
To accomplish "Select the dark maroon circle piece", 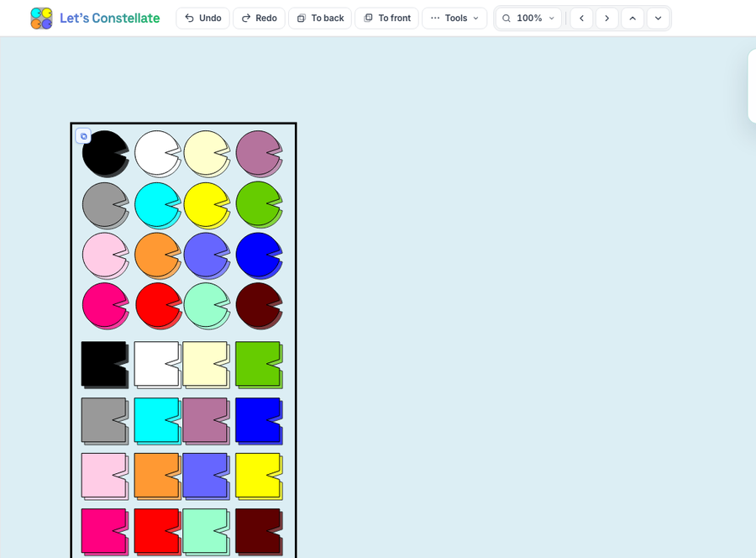I will 259,306.
